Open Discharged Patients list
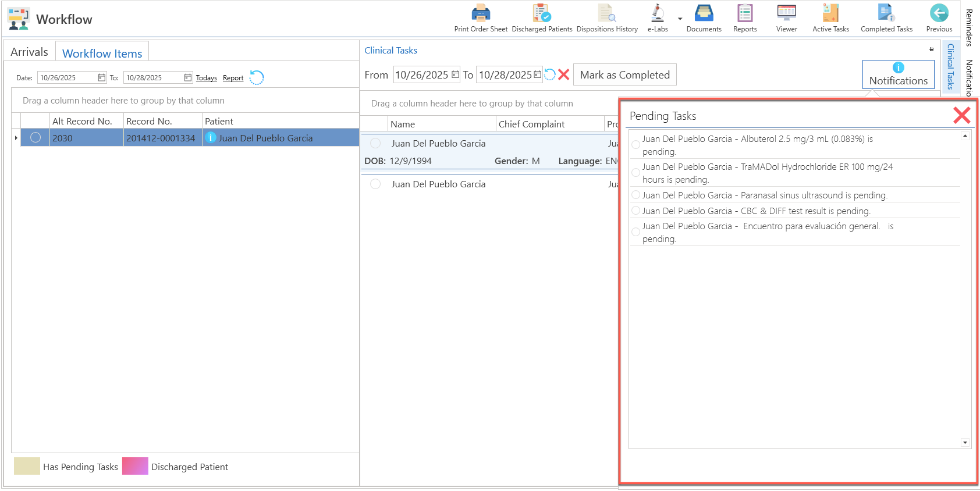This screenshot has height=491, width=980. coord(542,19)
